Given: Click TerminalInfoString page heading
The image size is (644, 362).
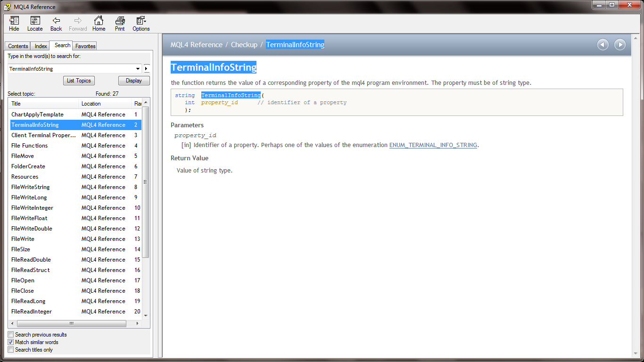Looking at the screenshot, I should point(214,67).
